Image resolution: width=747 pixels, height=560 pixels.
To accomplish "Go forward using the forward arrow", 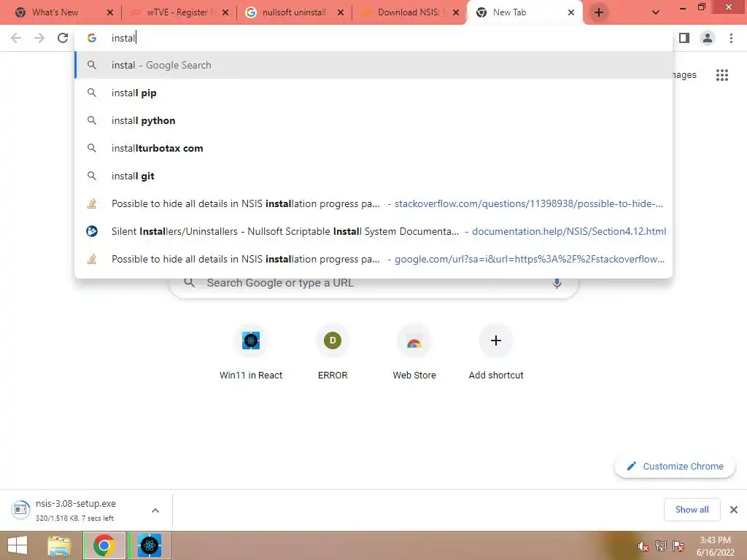I will click(x=39, y=38).
